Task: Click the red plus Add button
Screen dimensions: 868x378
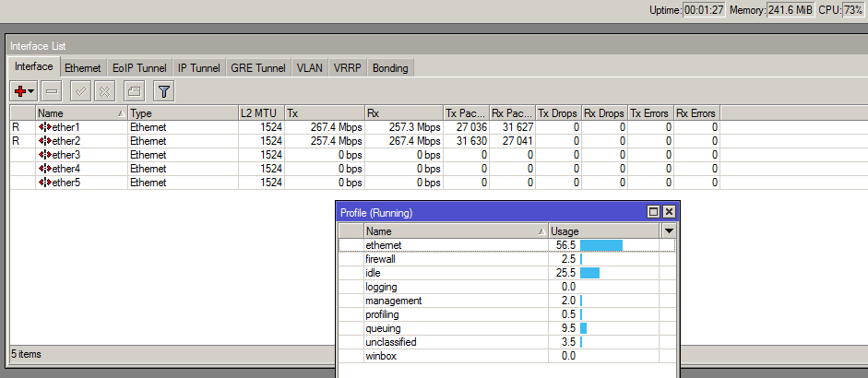Action: (19, 91)
